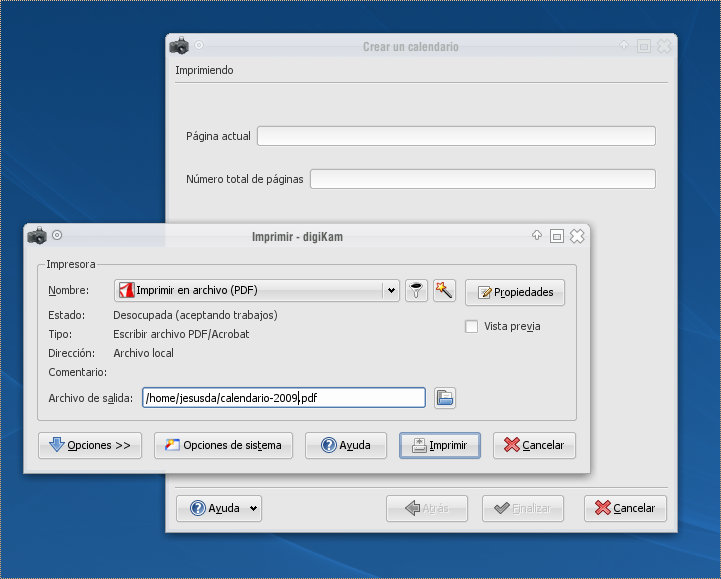Viewport: 721px width, 579px height.
Task: Shade the Imprimir - digiKam window with up arrow
Action: (x=537, y=235)
